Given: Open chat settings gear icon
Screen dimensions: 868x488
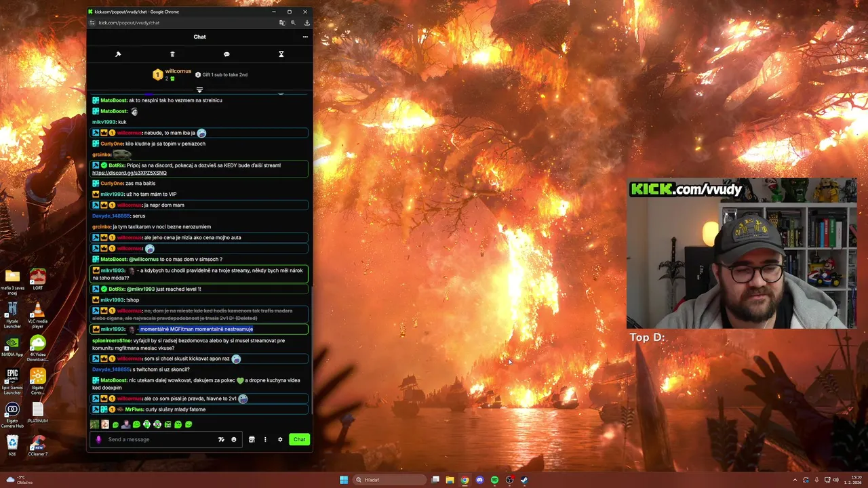Looking at the screenshot, I should (x=280, y=439).
